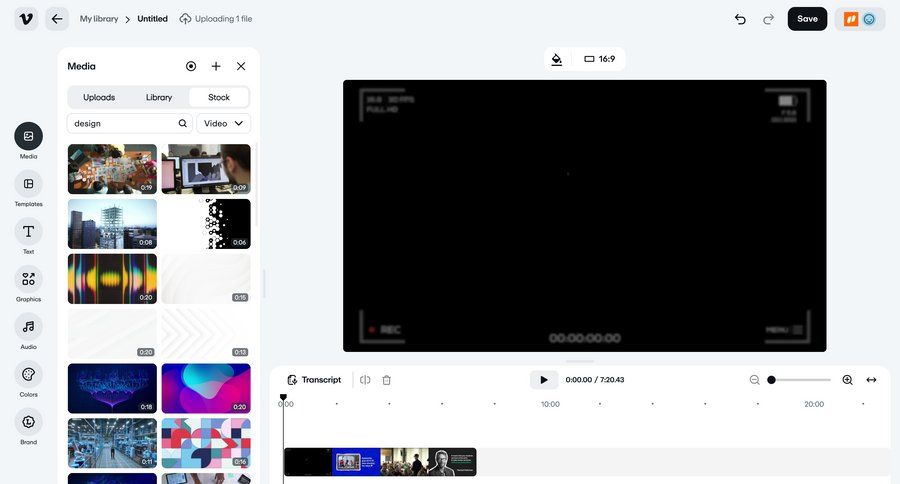Save the project
This screenshot has width=900, height=484.
(x=807, y=19)
